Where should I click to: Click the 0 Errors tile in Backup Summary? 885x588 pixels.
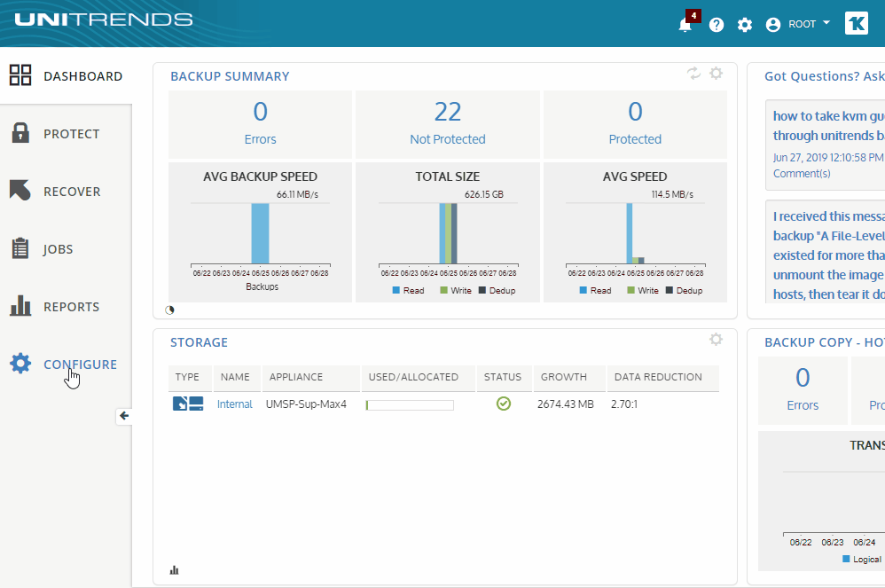[260, 124]
